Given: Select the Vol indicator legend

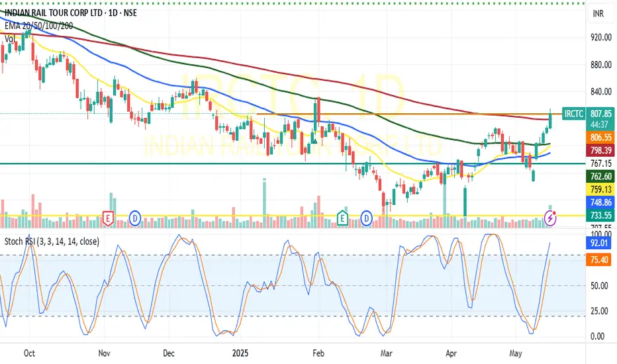Looking at the screenshot, I should [10, 38].
